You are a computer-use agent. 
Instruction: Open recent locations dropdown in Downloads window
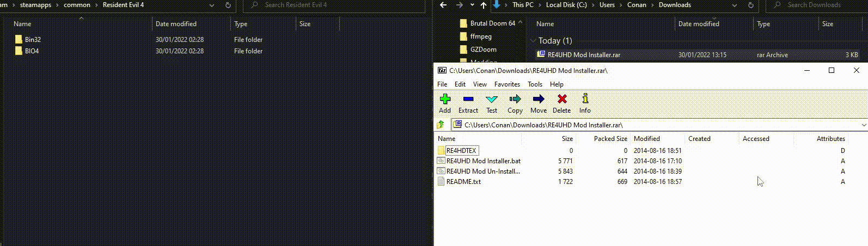tap(472, 5)
